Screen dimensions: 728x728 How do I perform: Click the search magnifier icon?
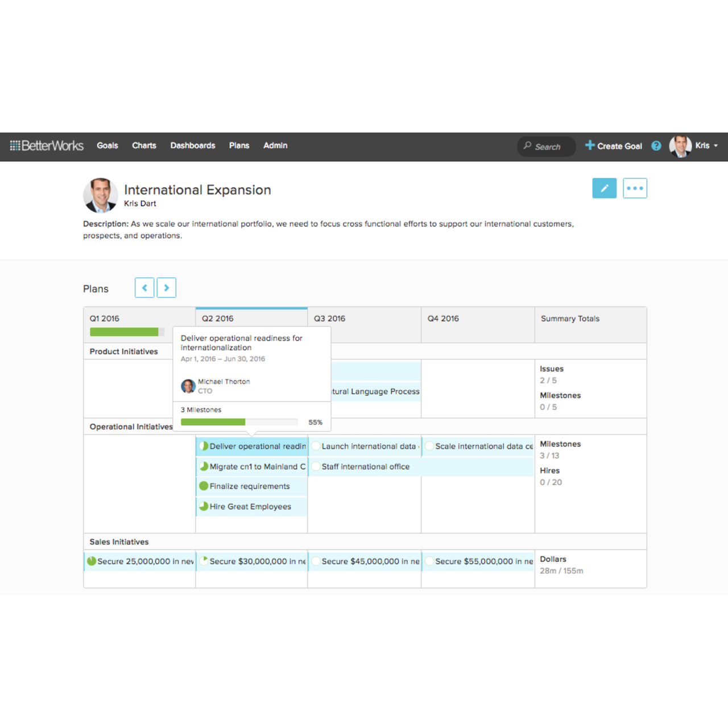pos(528,147)
